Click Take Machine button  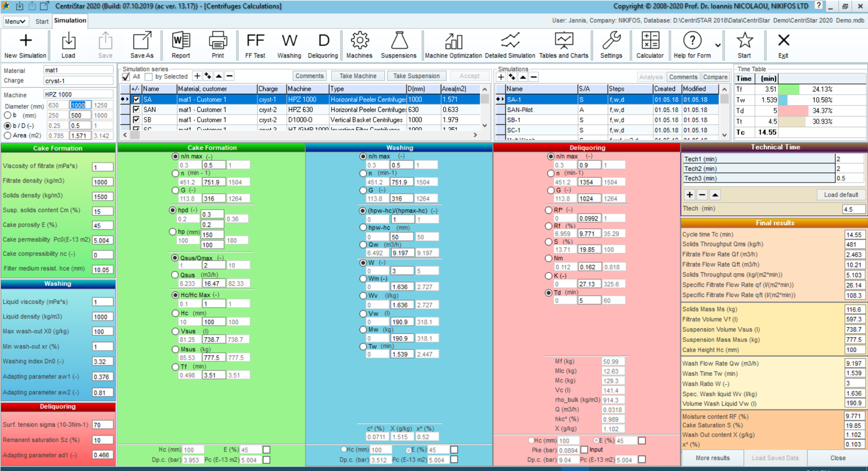pyautogui.click(x=358, y=76)
